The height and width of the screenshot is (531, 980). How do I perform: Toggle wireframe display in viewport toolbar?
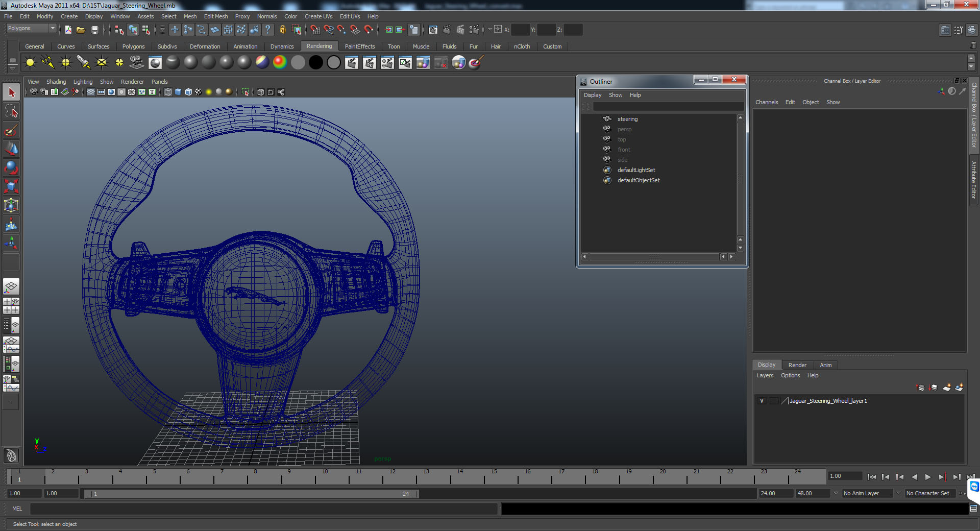(x=168, y=92)
